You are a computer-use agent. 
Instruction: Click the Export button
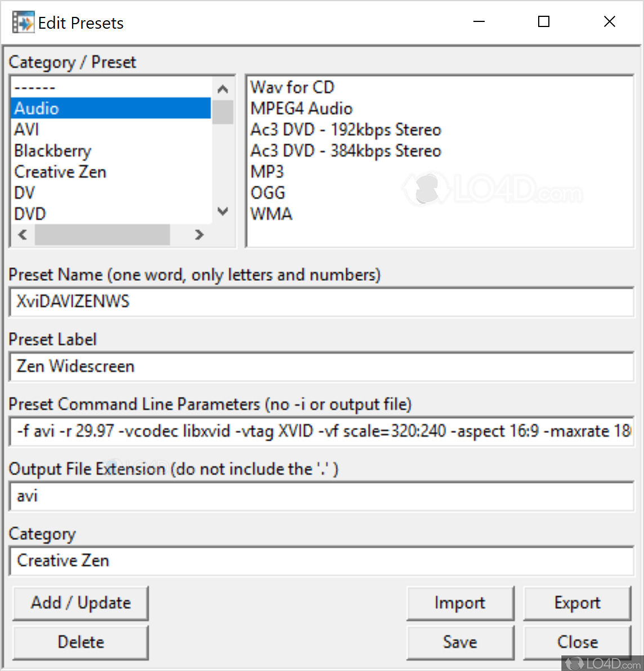point(577,603)
